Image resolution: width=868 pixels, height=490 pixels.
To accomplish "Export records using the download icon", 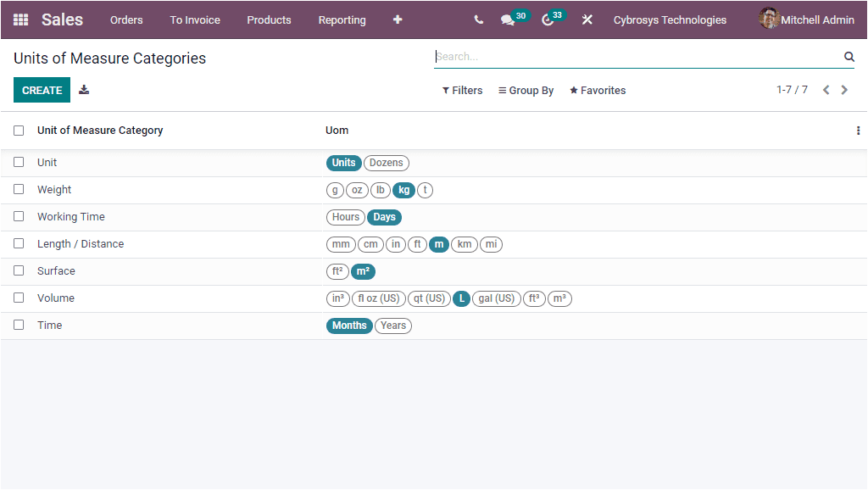I will [x=83, y=89].
